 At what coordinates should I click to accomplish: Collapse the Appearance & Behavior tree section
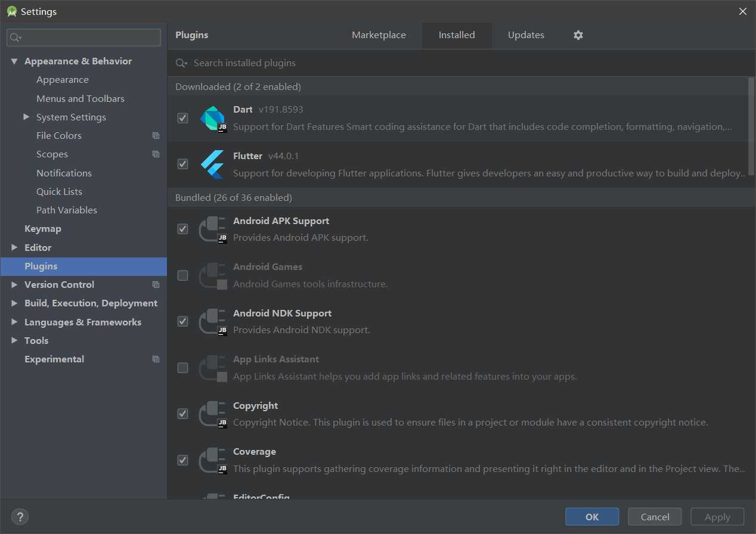[x=14, y=61]
